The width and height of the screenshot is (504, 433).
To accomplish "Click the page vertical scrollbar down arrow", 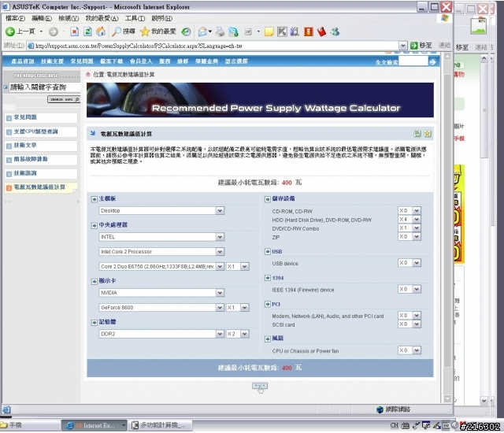I will 447,398.
